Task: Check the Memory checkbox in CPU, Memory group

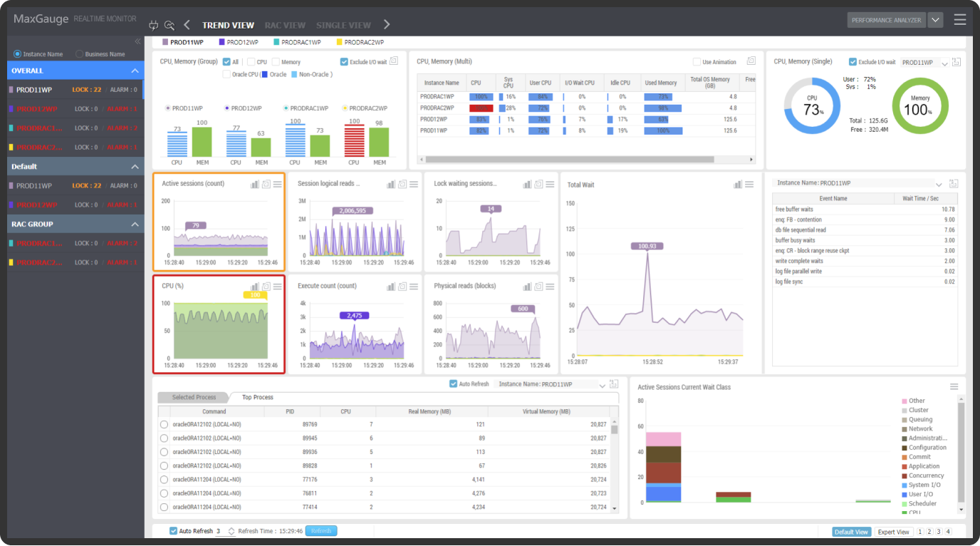Action: coord(276,62)
